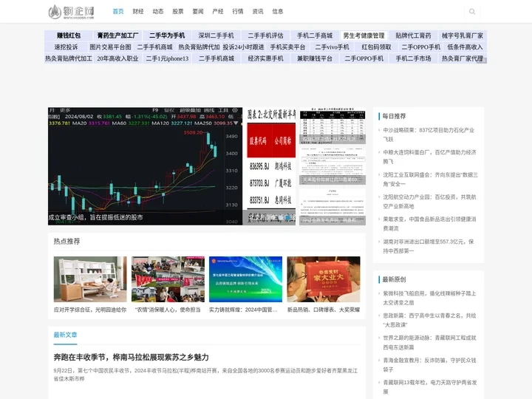Open the 股票 section
Screen dimensions: 532x399
[x=178, y=12]
